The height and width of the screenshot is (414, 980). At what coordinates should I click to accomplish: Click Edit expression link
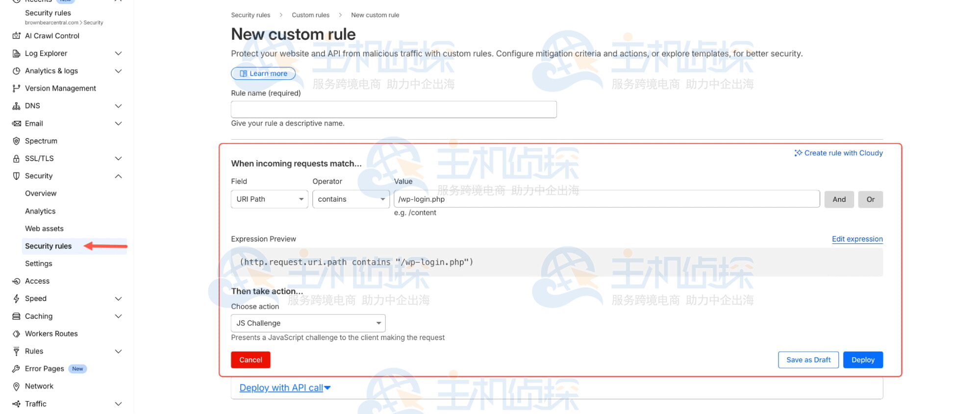click(x=857, y=239)
